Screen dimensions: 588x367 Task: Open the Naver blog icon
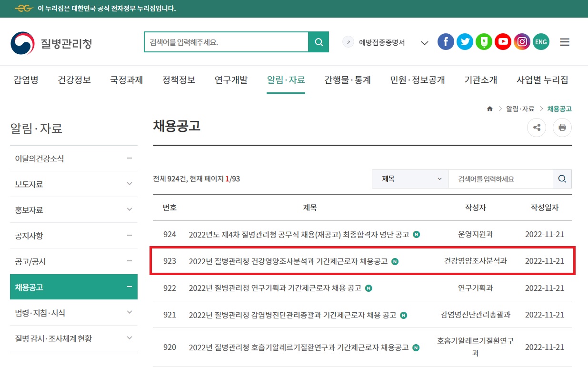click(x=484, y=42)
